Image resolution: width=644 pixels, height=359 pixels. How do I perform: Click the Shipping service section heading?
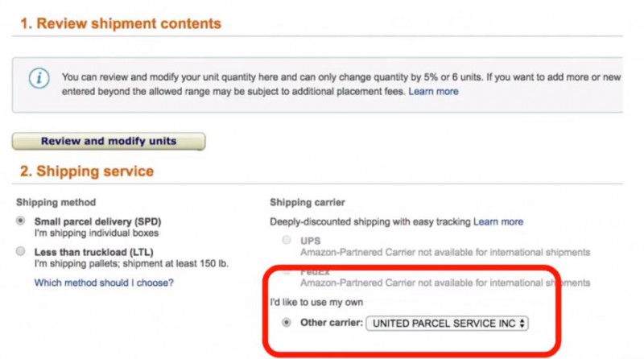tap(87, 171)
